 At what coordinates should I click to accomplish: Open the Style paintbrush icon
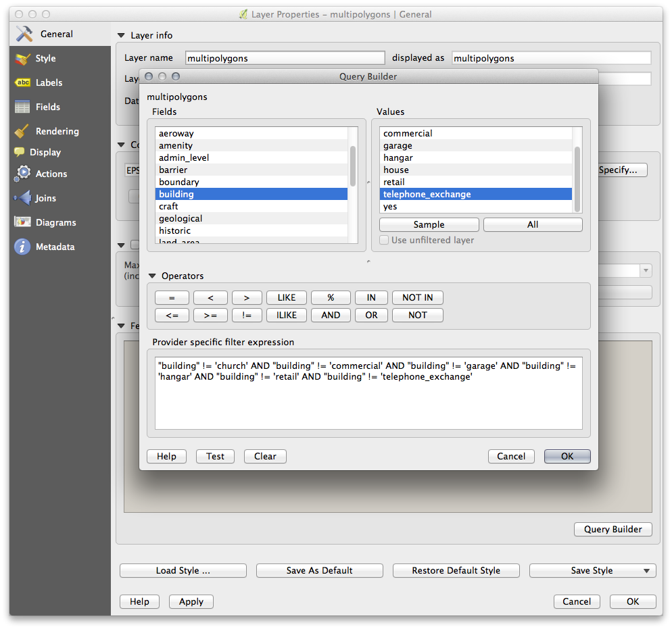click(23, 59)
